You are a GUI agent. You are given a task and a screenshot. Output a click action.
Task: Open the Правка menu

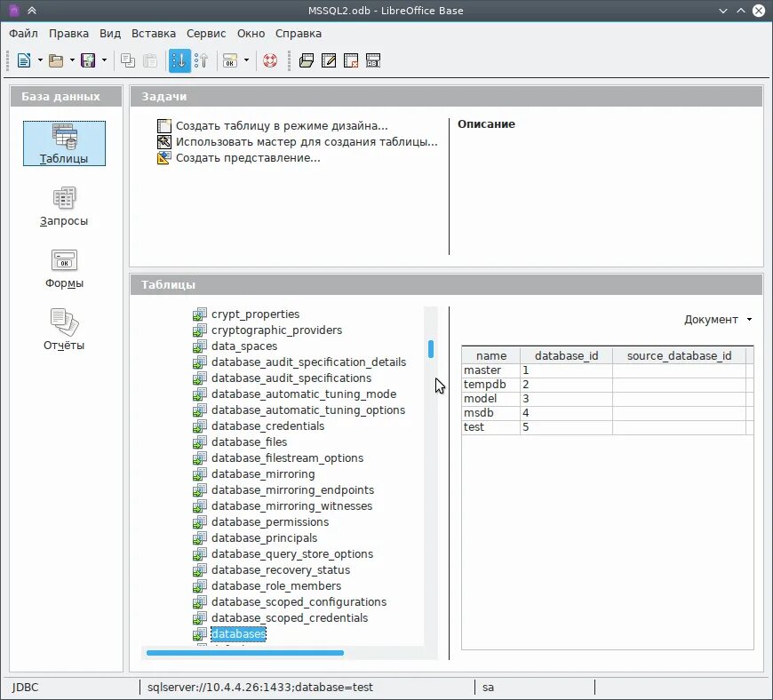(x=68, y=34)
